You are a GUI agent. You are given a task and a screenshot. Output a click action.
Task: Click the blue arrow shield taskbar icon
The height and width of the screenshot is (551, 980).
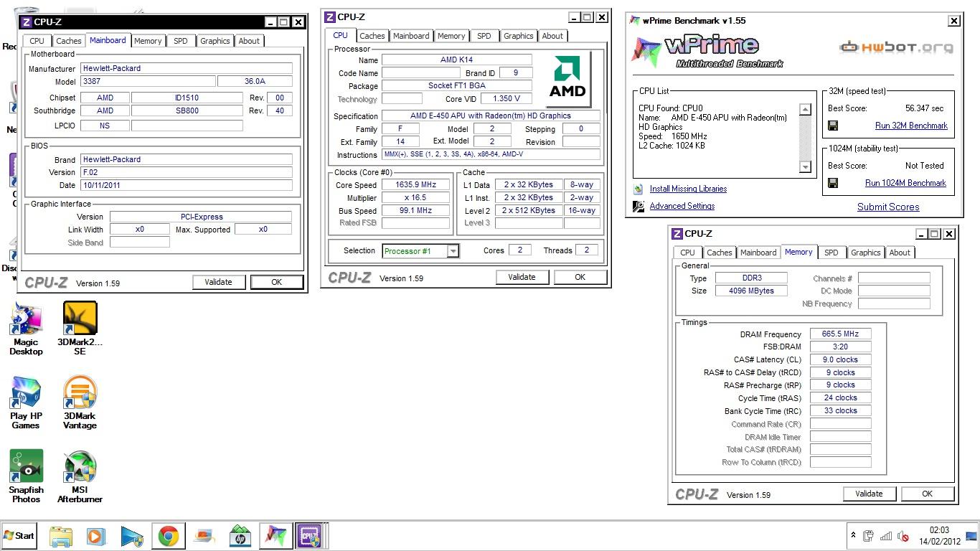tap(132, 536)
